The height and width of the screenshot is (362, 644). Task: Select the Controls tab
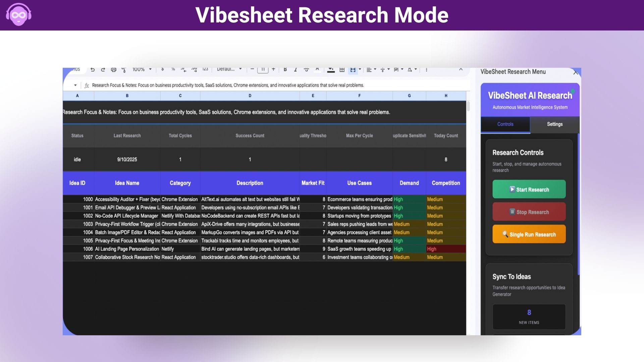pyautogui.click(x=505, y=124)
